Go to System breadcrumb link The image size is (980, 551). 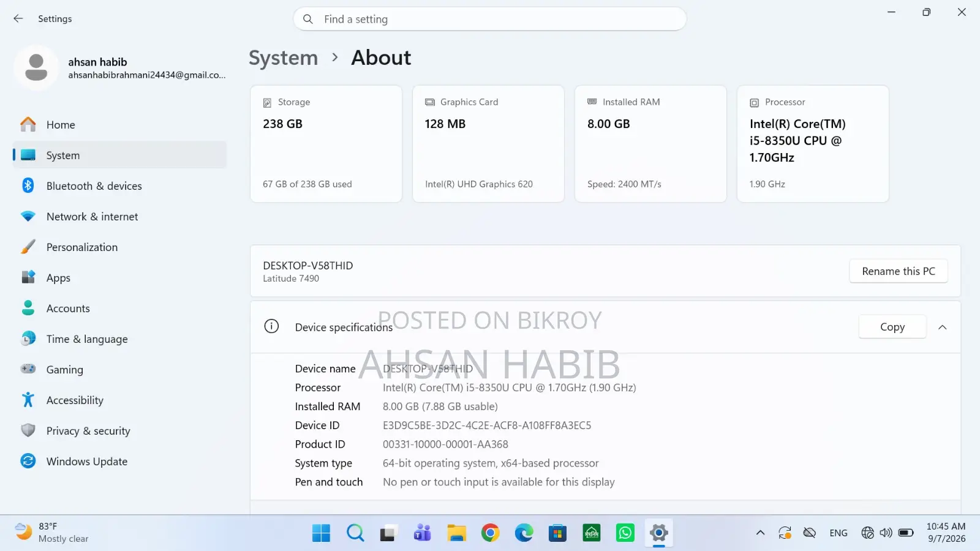point(284,58)
